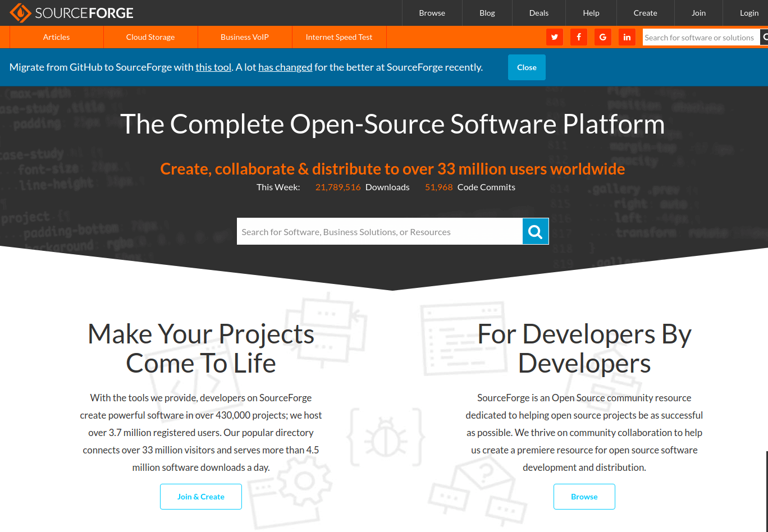Screen dimensions: 768x532
Task: Open the Internet Speed Test tab
Action: [x=339, y=37]
